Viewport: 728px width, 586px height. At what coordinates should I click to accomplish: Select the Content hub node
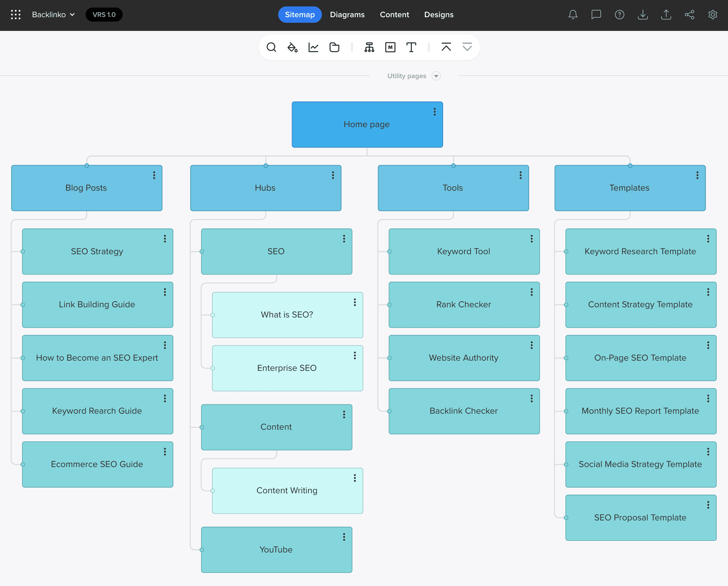276,427
